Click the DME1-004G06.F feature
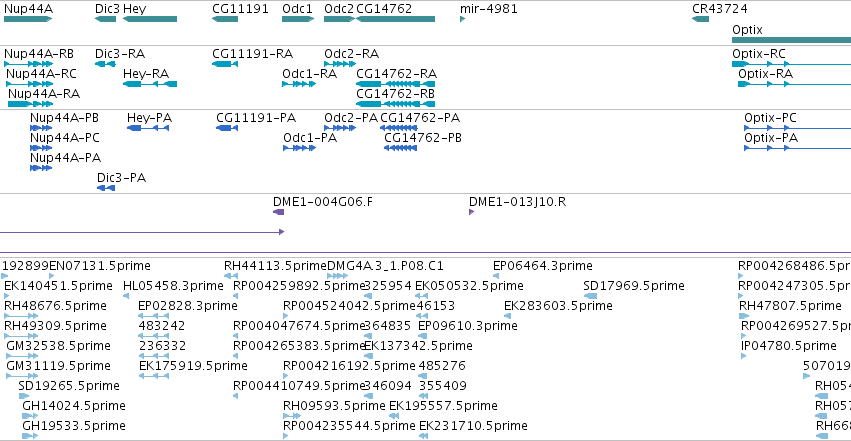Image resolution: width=851 pixels, height=441 pixels. [x=322, y=202]
